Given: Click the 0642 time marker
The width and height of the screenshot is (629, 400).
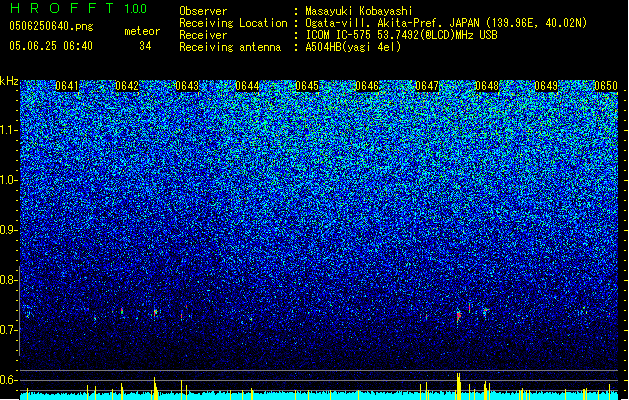Looking at the screenshot, I should 127,86.
